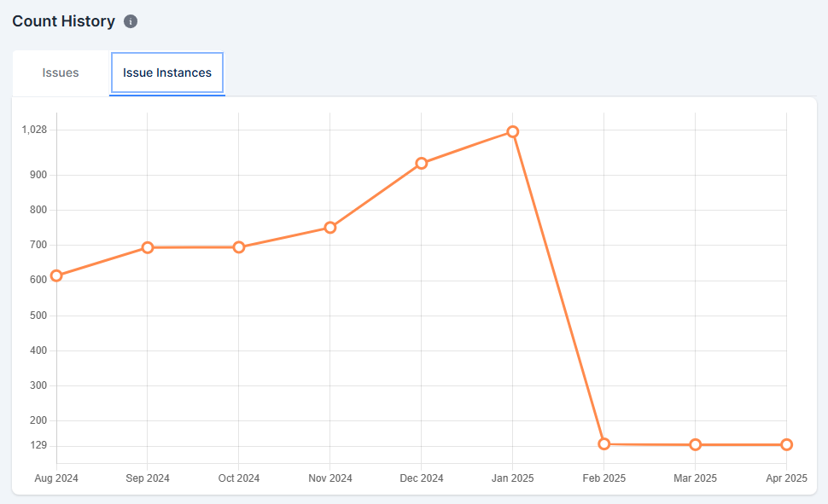Click the Oct 2024 data point circle
The image size is (828, 504).
coord(239,247)
